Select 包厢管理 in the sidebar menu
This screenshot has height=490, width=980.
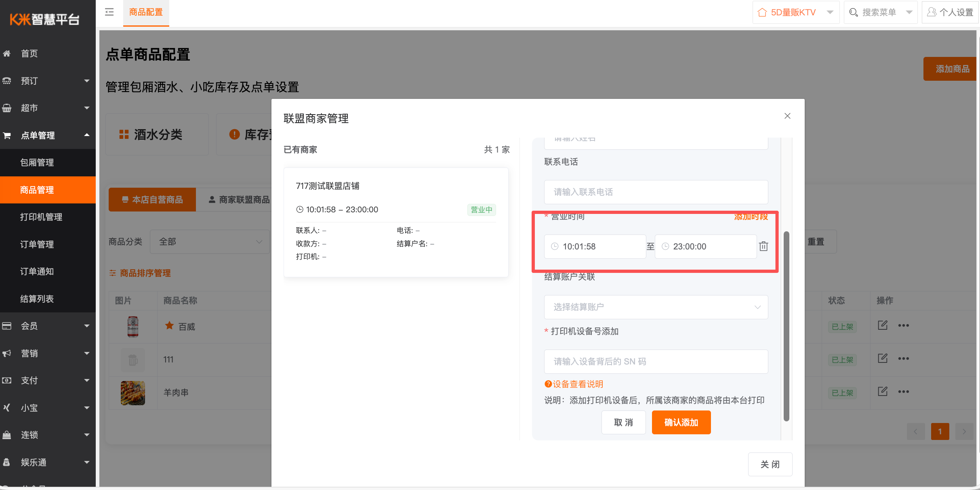[x=37, y=162]
